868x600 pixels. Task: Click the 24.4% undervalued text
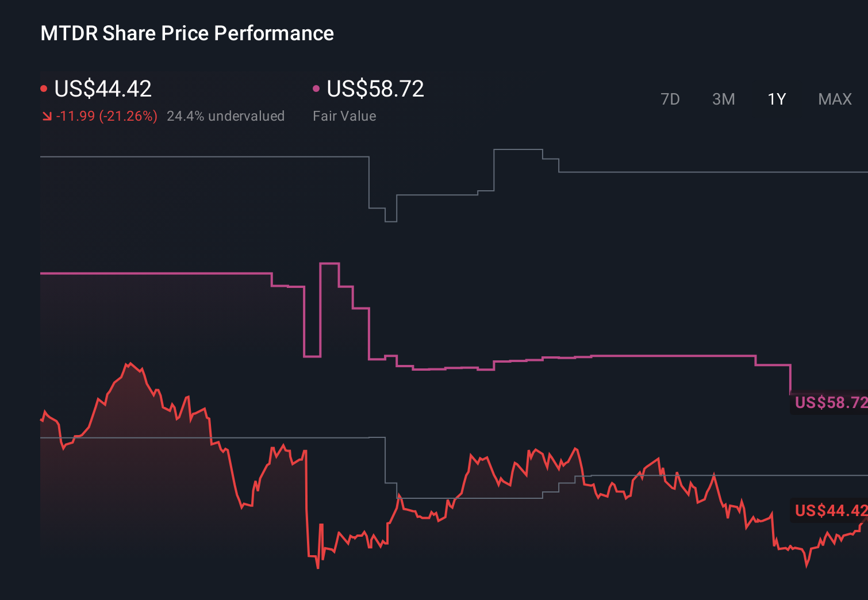[225, 116]
